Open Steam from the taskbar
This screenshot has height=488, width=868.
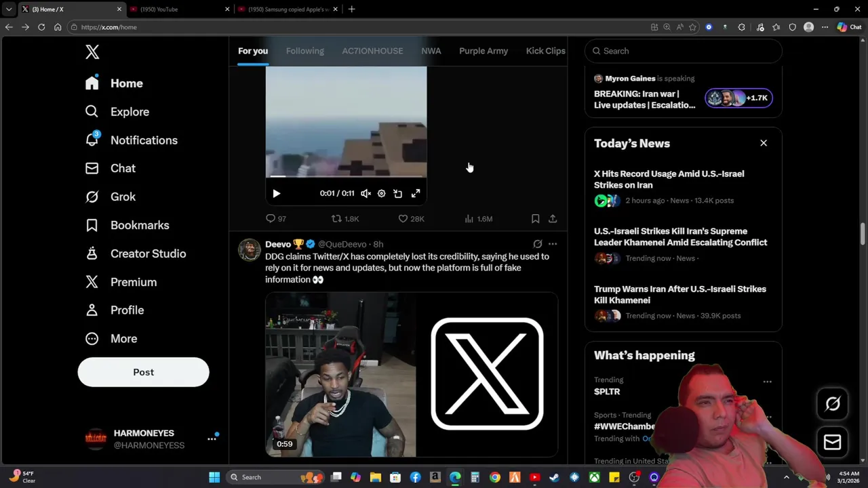554,477
